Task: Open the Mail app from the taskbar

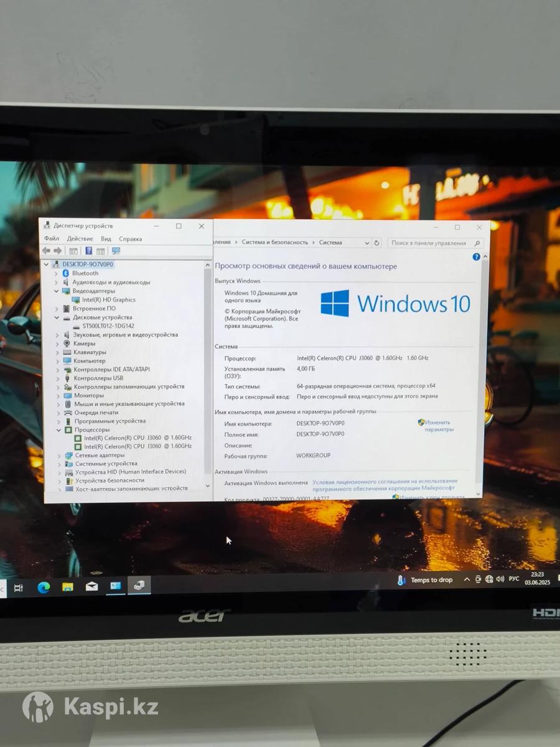Action: (91, 586)
